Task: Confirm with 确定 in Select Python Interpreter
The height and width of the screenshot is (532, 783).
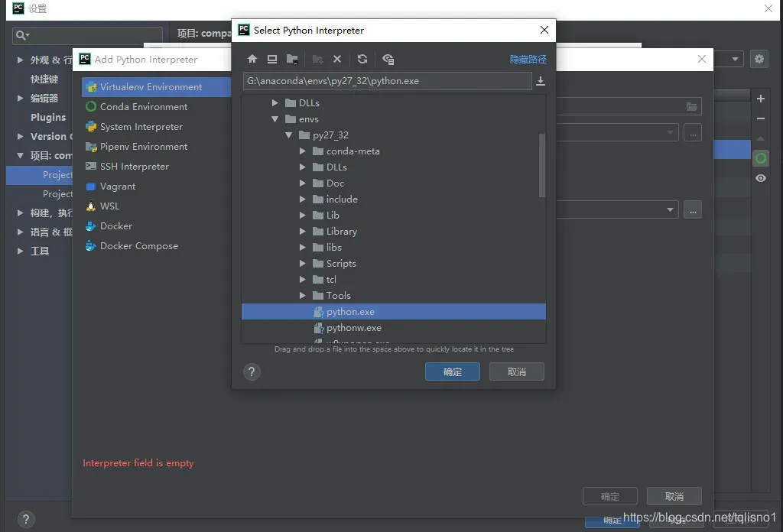Action: click(453, 371)
